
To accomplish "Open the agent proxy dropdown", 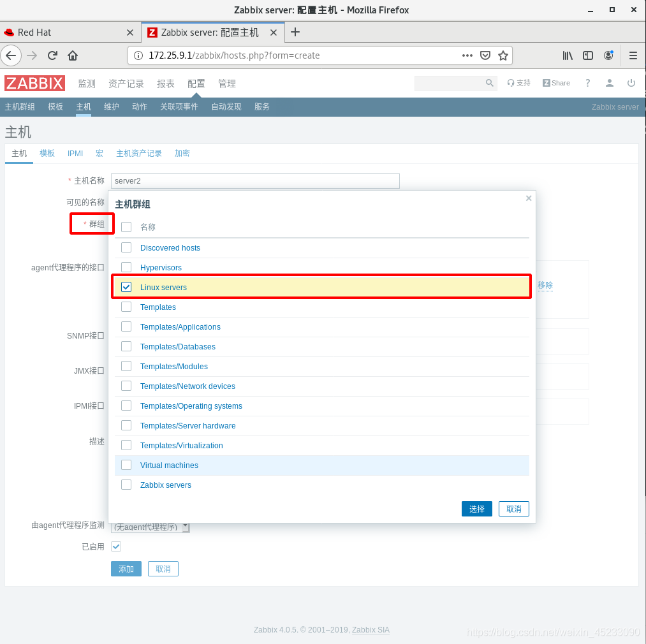I will tap(150, 527).
